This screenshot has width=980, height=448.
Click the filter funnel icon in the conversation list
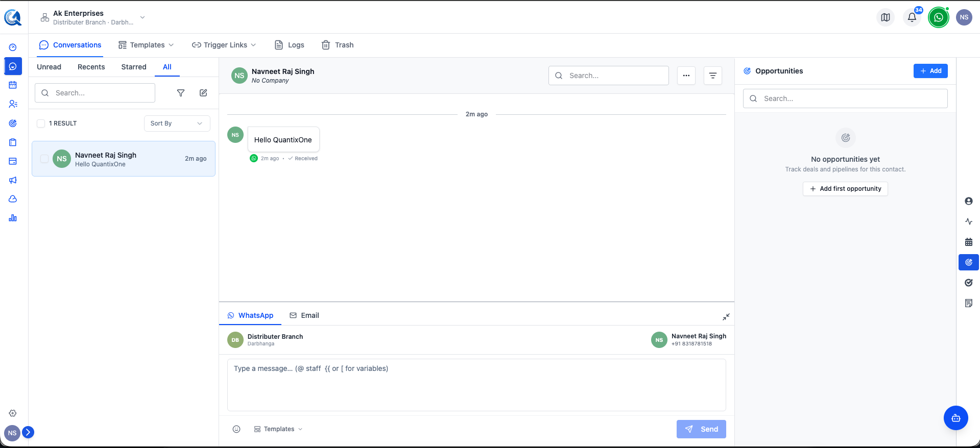click(181, 93)
